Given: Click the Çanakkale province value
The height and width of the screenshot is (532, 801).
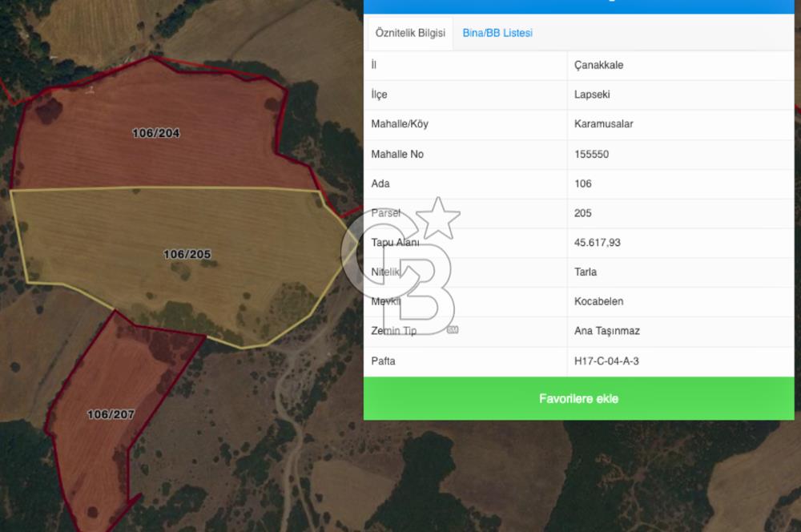Looking at the screenshot, I should pos(598,66).
